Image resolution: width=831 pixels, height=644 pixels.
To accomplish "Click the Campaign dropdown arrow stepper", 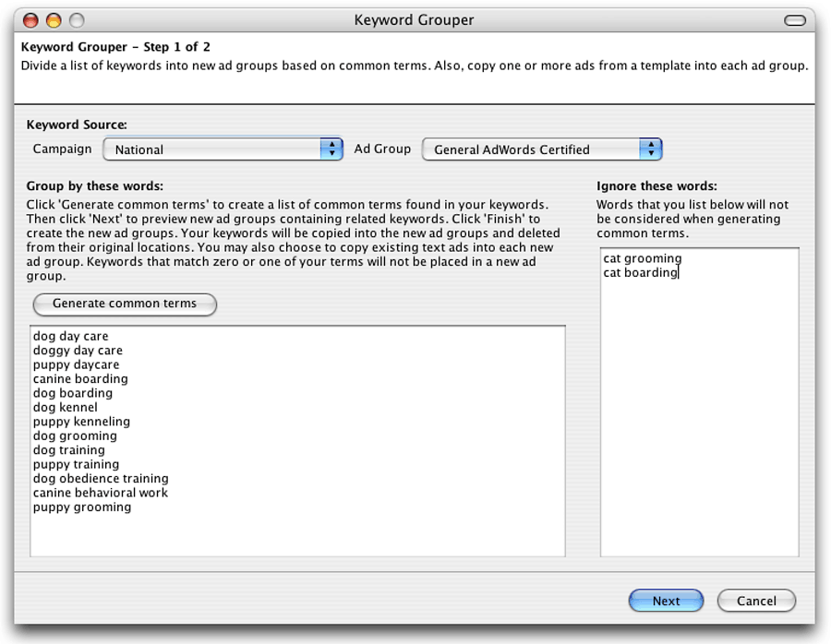I will click(331, 149).
